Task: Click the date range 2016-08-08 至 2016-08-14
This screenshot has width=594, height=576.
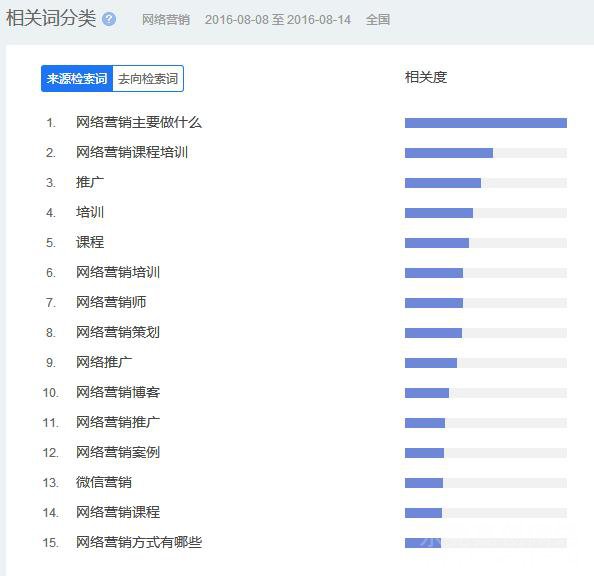Action: (278, 20)
